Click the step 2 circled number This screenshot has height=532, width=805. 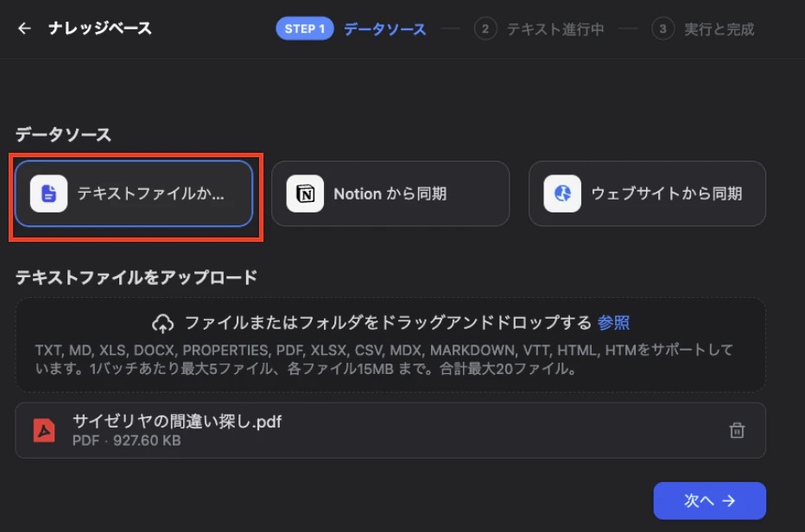485,28
